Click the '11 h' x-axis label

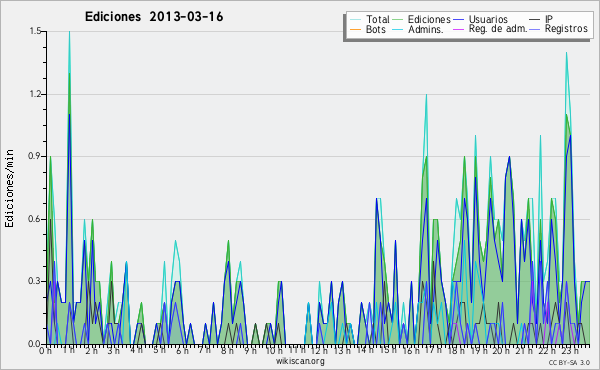[x=297, y=350]
